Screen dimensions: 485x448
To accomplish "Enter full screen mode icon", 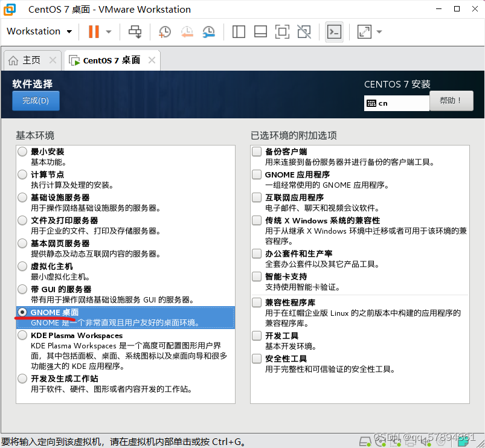I will click(282, 31).
